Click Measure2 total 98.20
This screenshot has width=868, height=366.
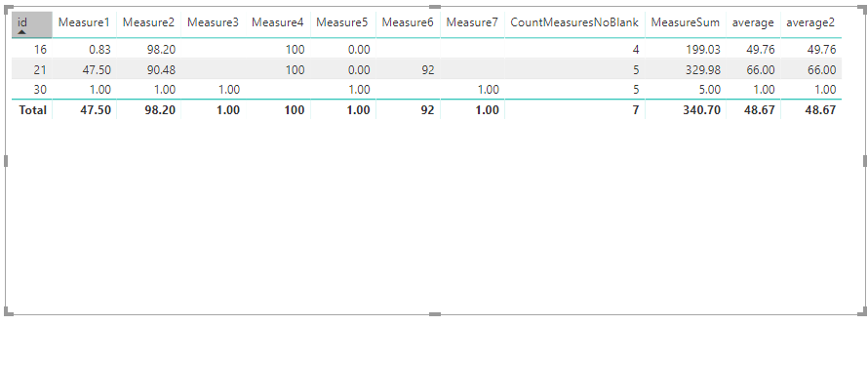161,110
